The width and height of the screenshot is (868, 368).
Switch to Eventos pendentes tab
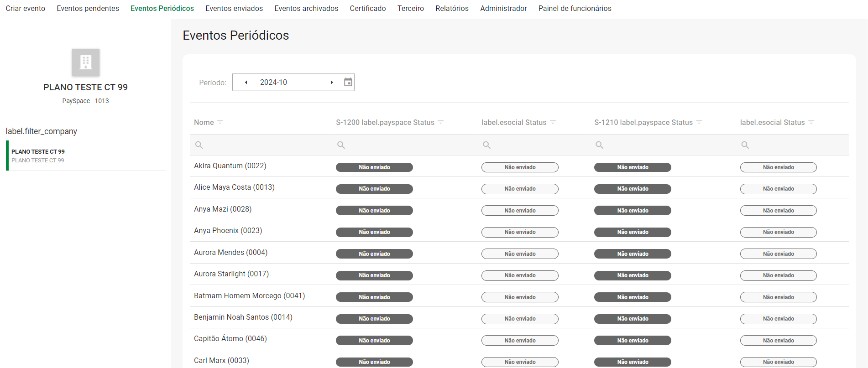click(88, 8)
